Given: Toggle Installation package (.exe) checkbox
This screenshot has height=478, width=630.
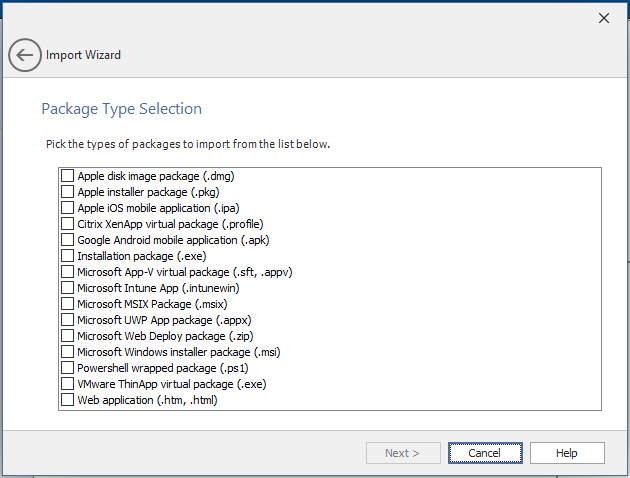Looking at the screenshot, I should (68, 256).
